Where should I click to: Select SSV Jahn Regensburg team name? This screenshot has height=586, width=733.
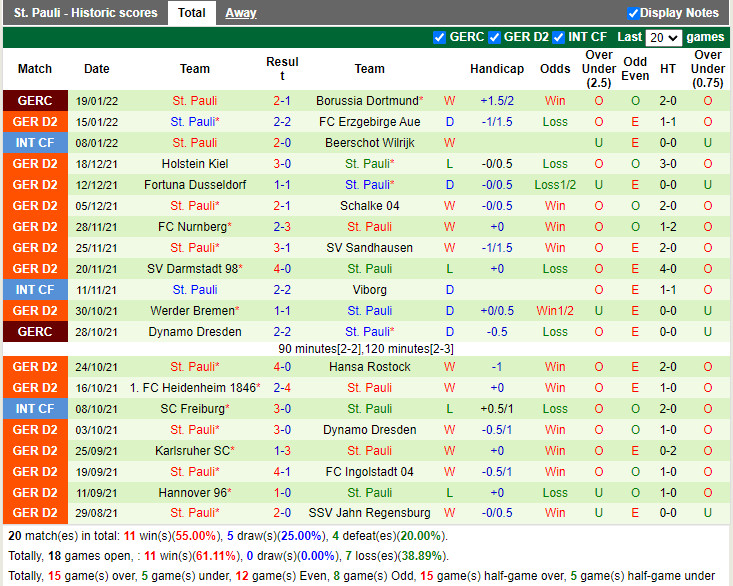(369, 513)
